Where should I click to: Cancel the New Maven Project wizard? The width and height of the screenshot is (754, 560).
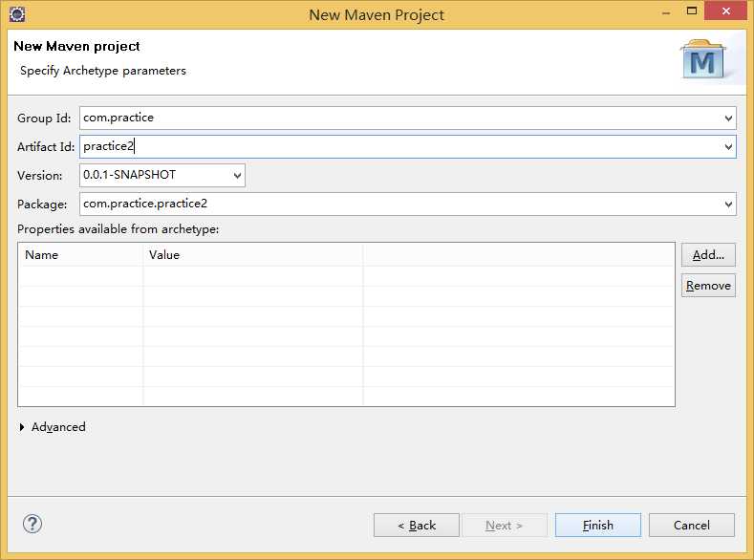[x=692, y=526]
